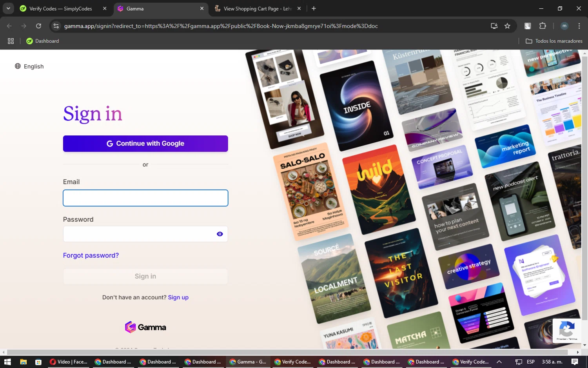588x368 pixels.
Task: Click the Sign up link
Action: click(178, 297)
